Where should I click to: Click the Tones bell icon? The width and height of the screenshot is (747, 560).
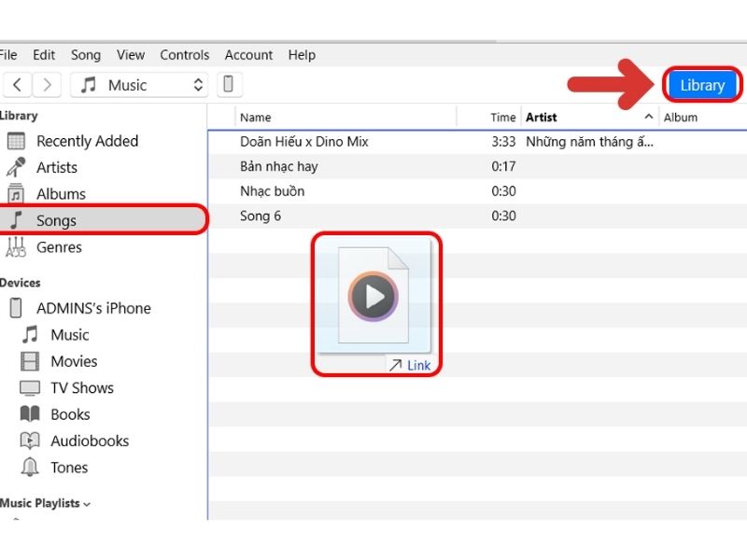point(30,468)
